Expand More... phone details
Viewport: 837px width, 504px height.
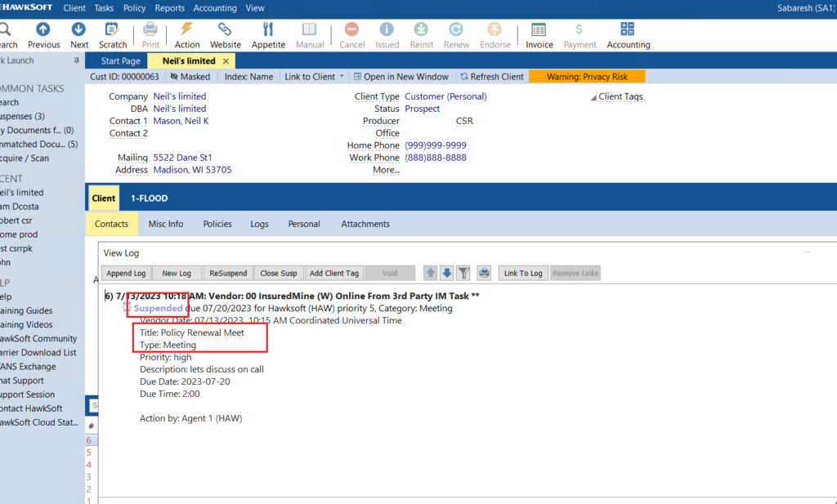pos(386,170)
